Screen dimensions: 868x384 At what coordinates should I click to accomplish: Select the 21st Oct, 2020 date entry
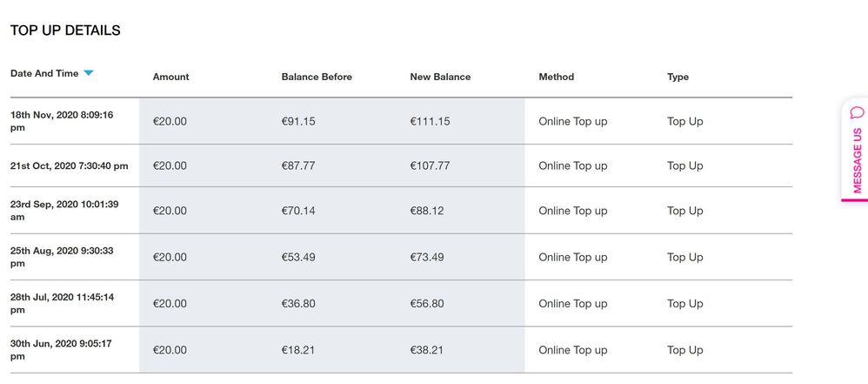pyautogui.click(x=70, y=165)
